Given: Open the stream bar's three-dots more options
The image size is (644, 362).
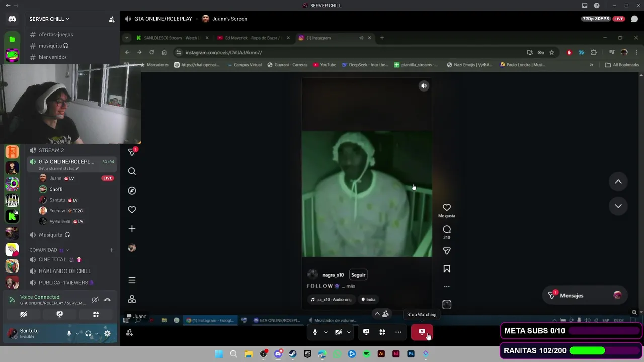Looking at the screenshot, I should point(398,332).
